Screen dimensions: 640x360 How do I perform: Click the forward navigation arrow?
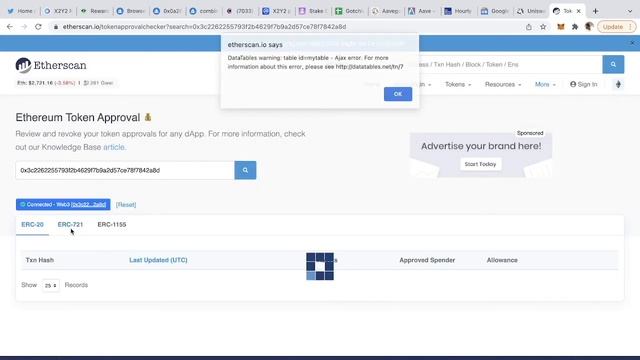pos(24,27)
